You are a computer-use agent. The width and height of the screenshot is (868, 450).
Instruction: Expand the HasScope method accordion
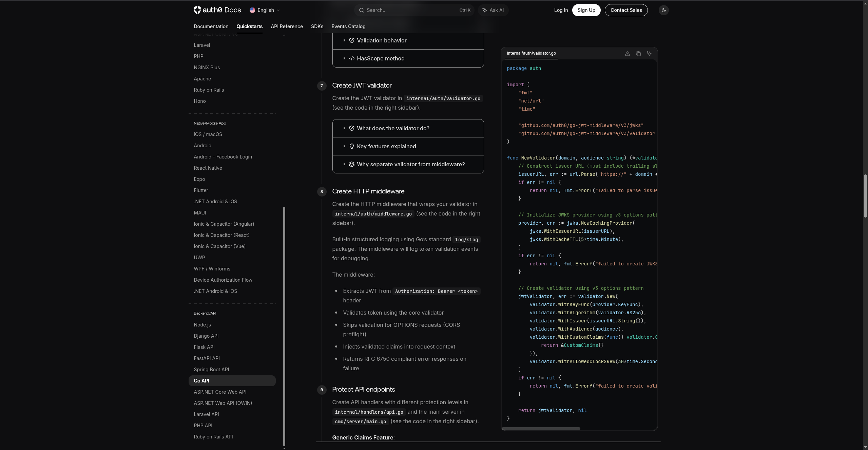click(408, 58)
